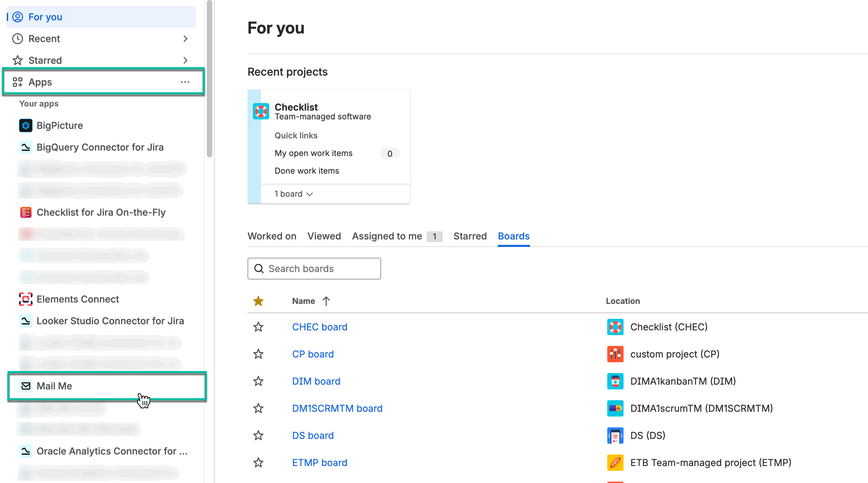Click the sidebar vertical scrollbar
Image resolution: width=868 pixels, height=483 pixels.
pyautogui.click(x=210, y=78)
